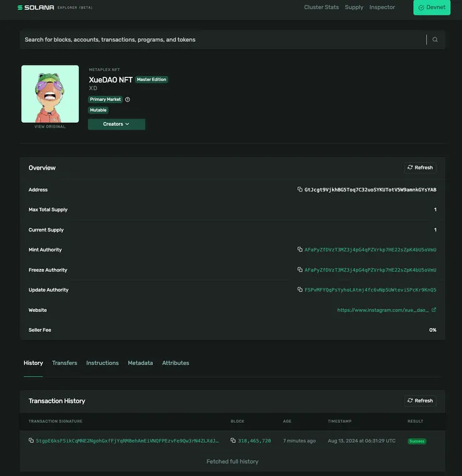This screenshot has width=462, height=476.
Task: Open the Instagram website link
Action: pyautogui.click(x=383, y=310)
